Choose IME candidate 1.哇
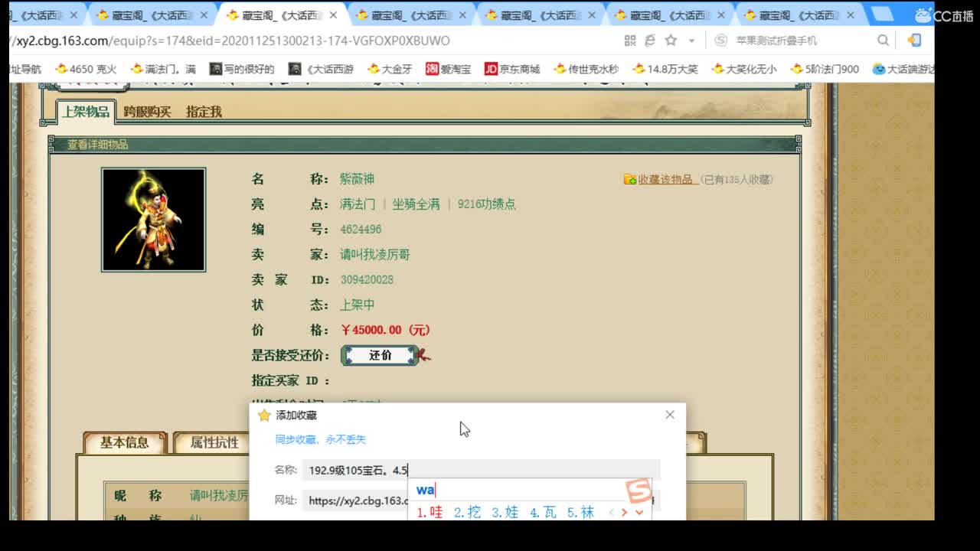This screenshot has width=980, height=551. (x=430, y=512)
